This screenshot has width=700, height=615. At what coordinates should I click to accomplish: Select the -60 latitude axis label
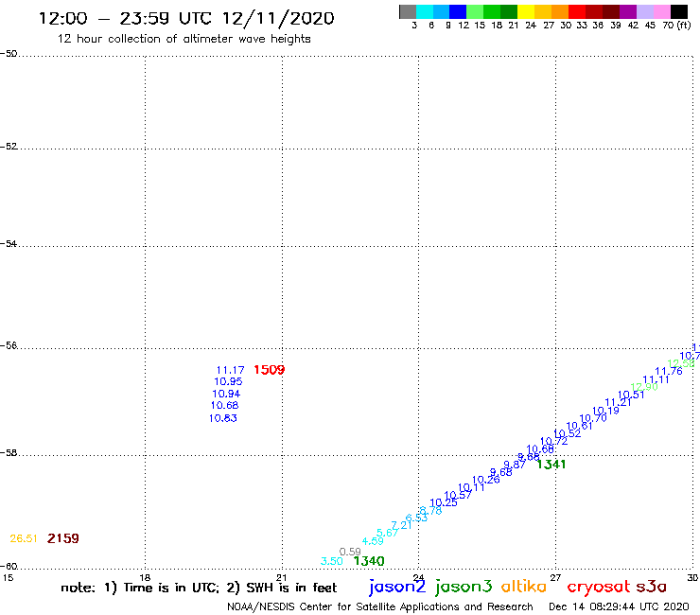(9, 567)
